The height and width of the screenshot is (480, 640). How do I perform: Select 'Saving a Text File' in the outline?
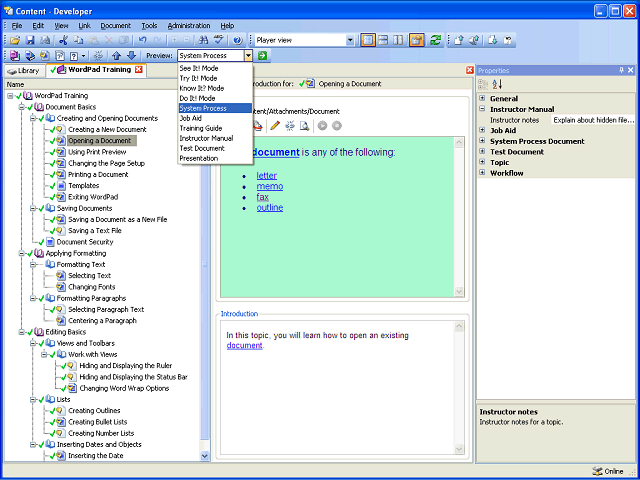click(x=95, y=231)
